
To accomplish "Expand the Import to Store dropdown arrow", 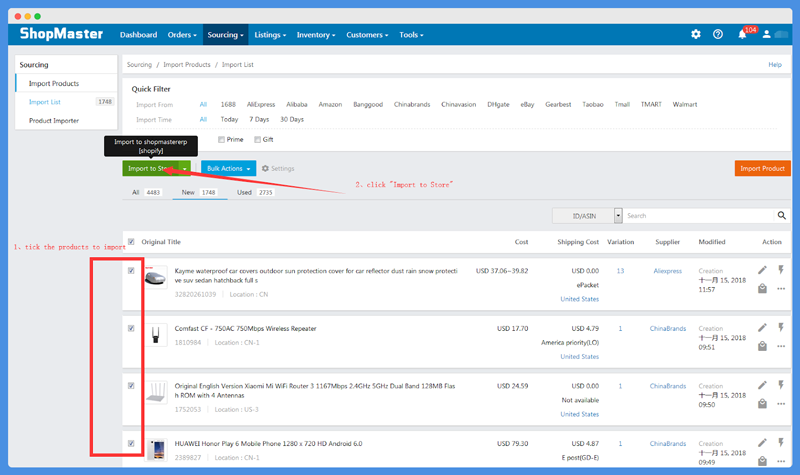I will coord(185,168).
